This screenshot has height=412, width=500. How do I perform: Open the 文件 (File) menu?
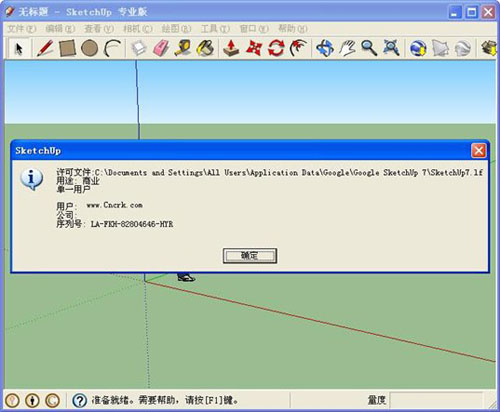coord(22,29)
